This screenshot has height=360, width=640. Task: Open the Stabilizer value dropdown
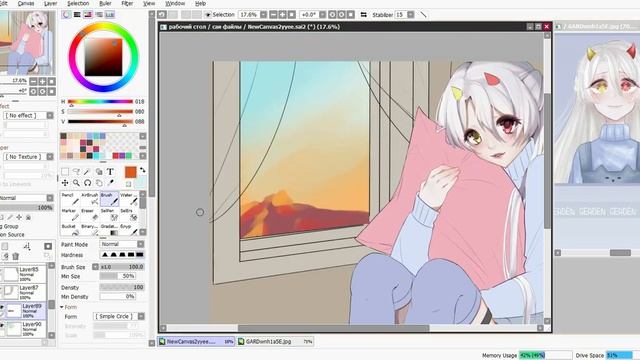pos(411,15)
